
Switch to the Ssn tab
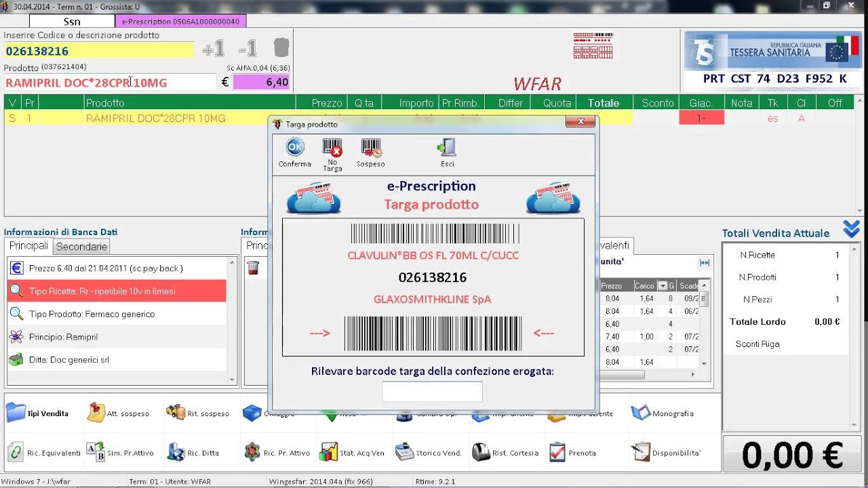[72, 22]
